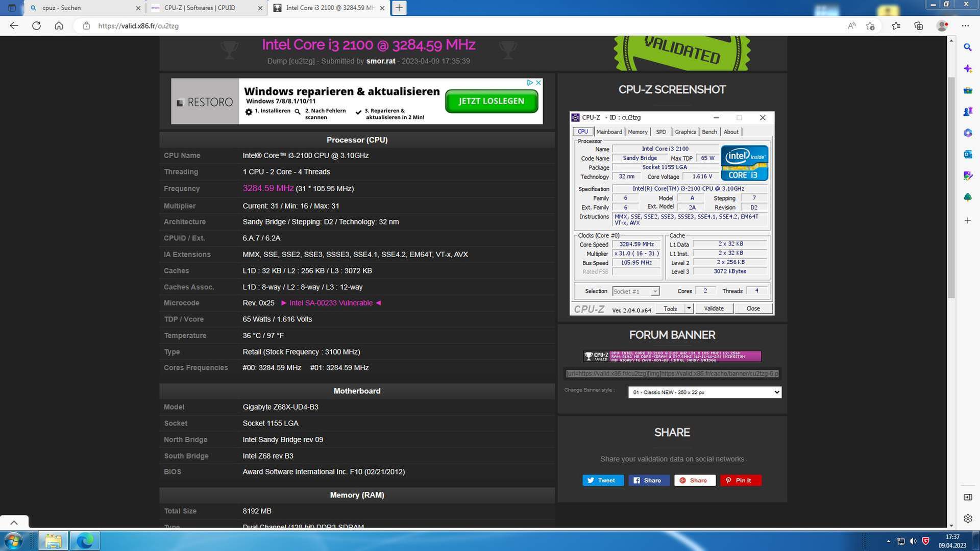Toggle sidebar panel layout icon
This screenshot has height=551, width=980.
click(x=967, y=497)
